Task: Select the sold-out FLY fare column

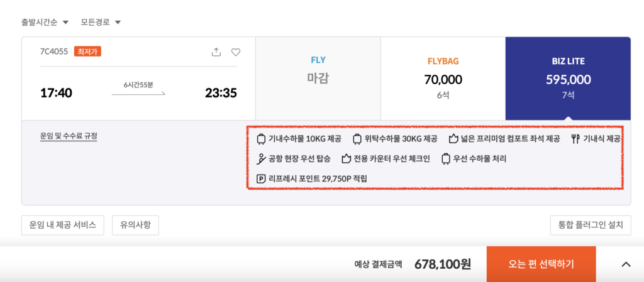Action: click(318, 79)
